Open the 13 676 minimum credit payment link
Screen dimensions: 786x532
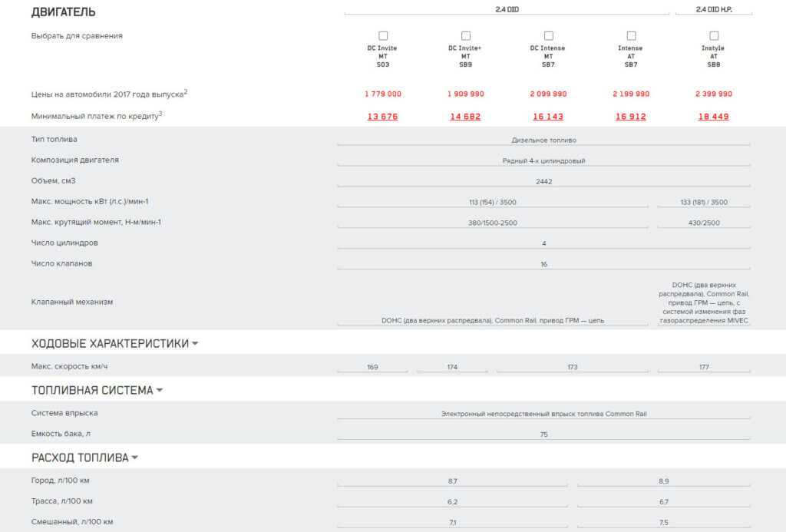382,117
